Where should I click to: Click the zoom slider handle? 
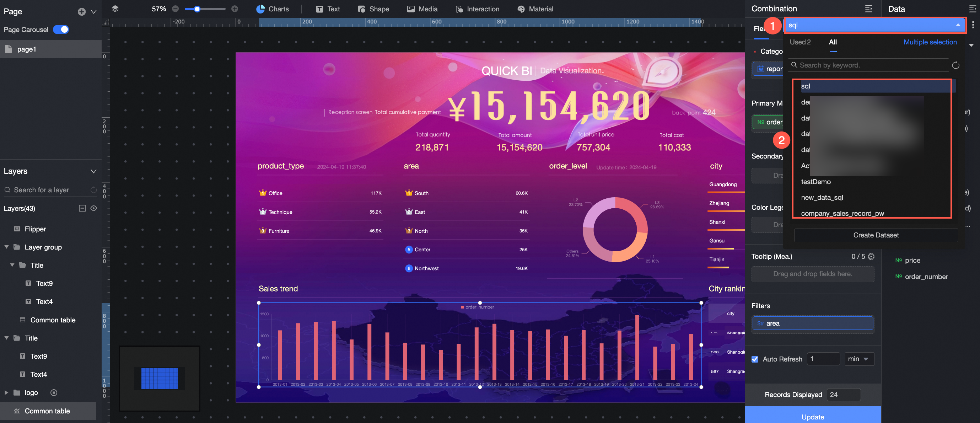197,9
